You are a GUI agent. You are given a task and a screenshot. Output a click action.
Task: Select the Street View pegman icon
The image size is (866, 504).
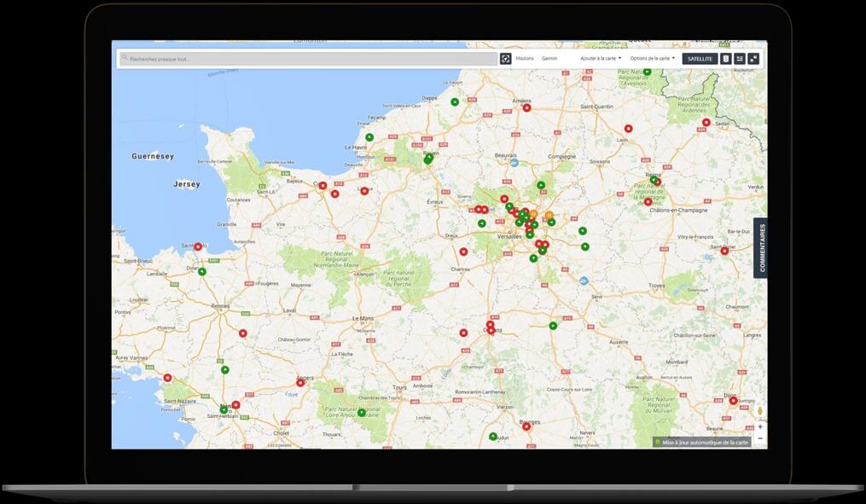tap(760, 411)
